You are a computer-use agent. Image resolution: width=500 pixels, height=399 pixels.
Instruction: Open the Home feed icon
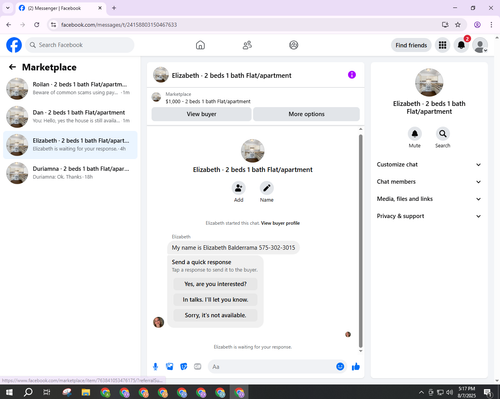(x=200, y=45)
